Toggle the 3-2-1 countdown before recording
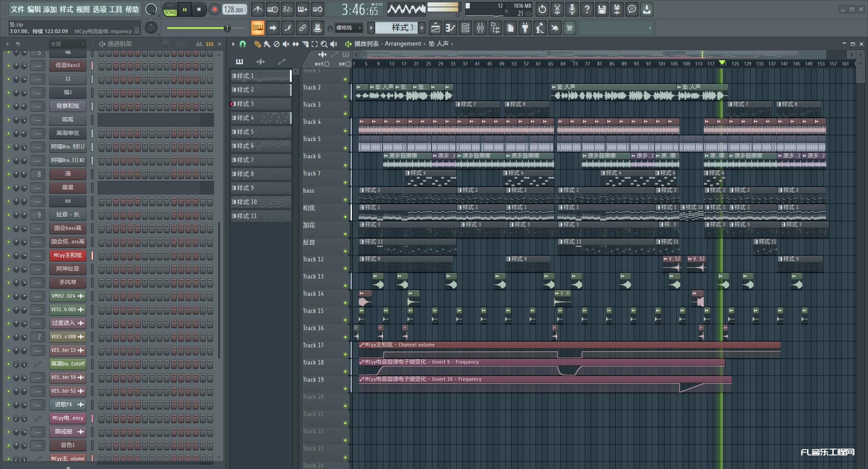 287,9
